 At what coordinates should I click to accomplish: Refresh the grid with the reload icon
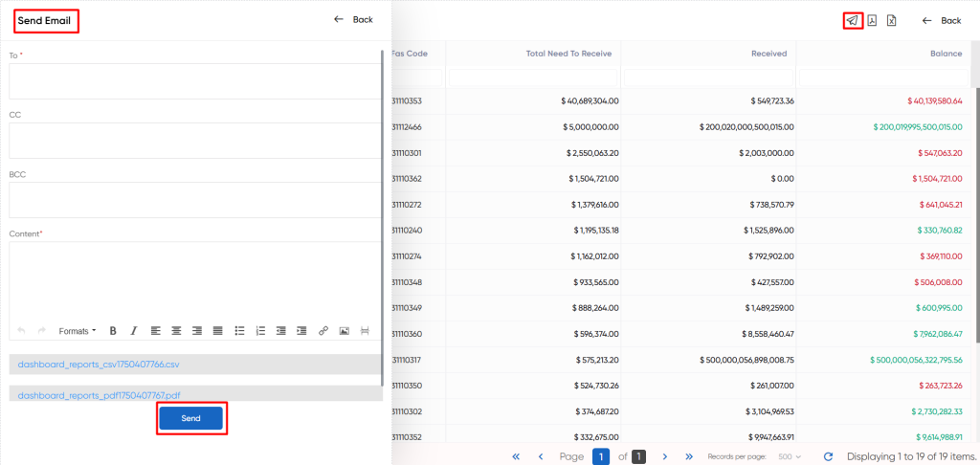pos(829,457)
